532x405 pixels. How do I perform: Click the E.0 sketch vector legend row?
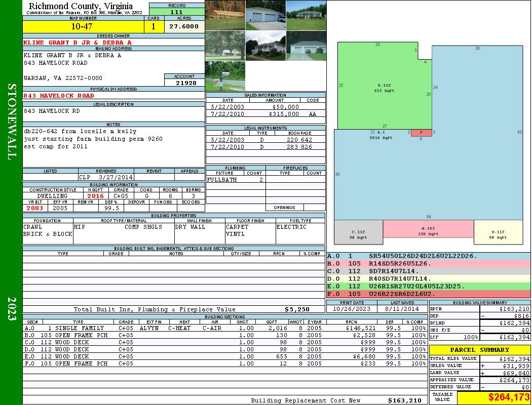[x=428, y=286]
